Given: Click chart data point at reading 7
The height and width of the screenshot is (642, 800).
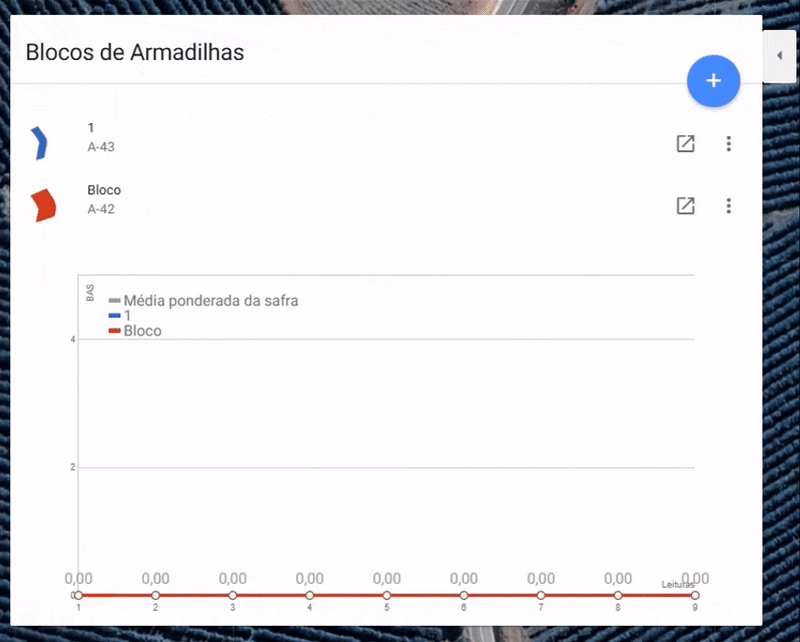Looking at the screenshot, I should click(541, 595).
